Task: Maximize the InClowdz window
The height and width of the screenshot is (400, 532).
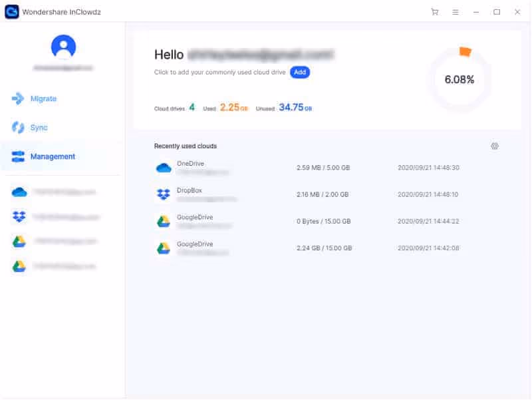Action: (x=497, y=12)
